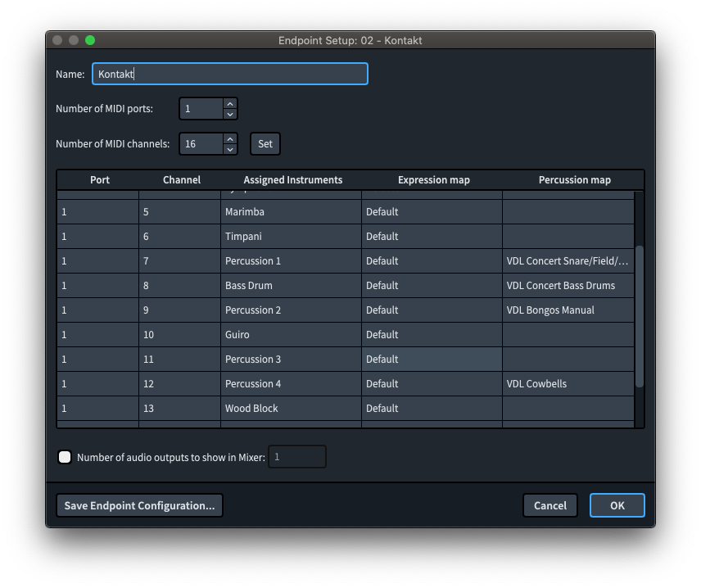Click the Port column header
This screenshot has width=701, height=588.
pyautogui.click(x=100, y=179)
